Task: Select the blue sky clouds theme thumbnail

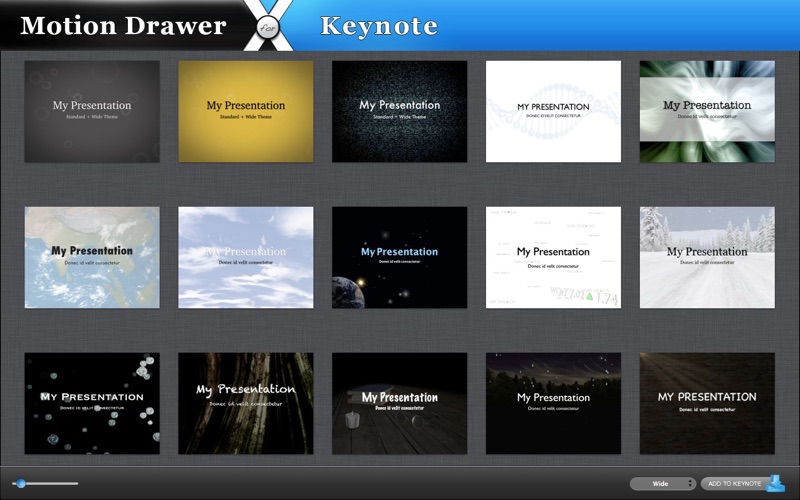Action: (x=246, y=257)
